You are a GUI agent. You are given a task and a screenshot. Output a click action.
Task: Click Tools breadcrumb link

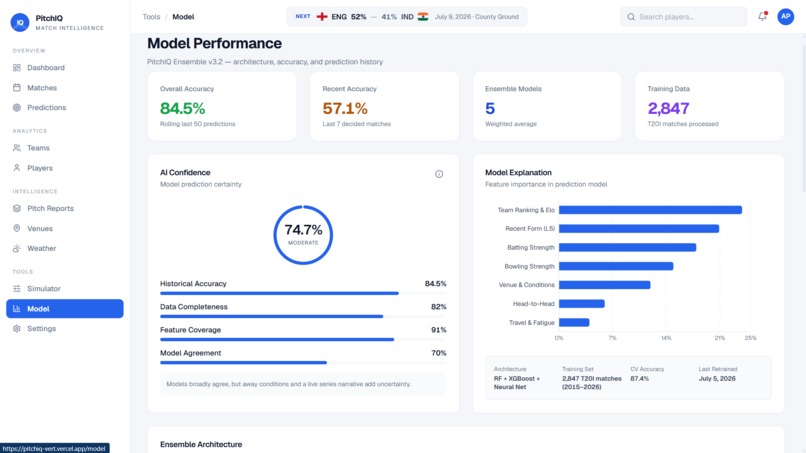coord(151,17)
